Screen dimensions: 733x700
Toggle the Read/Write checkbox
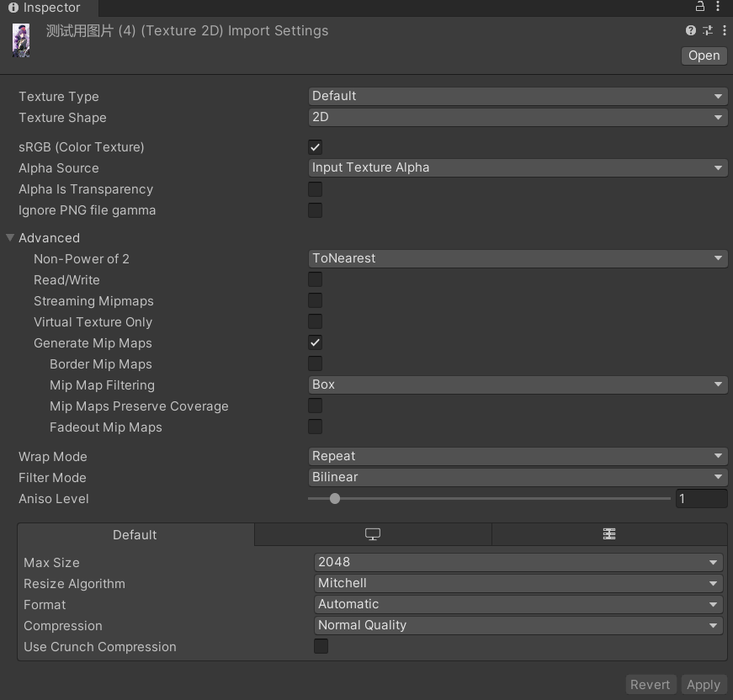(x=316, y=280)
